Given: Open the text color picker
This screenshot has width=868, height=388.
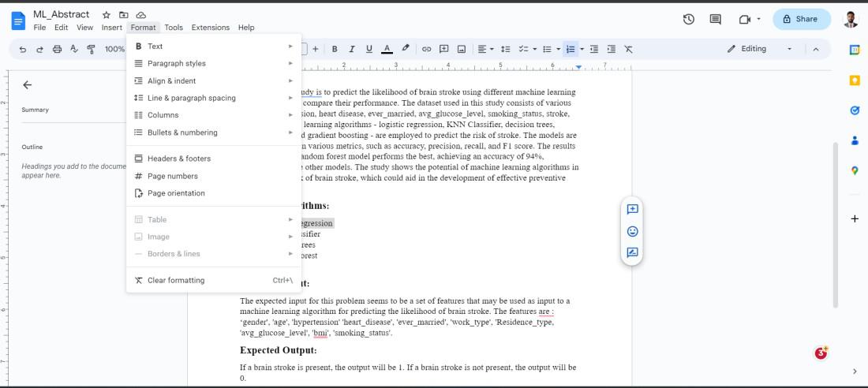Looking at the screenshot, I should (x=387, y=49).
